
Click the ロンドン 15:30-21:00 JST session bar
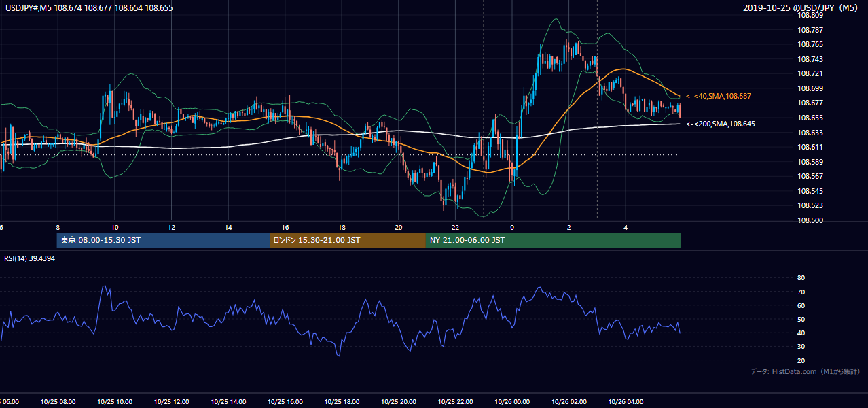tap(348, 240)
